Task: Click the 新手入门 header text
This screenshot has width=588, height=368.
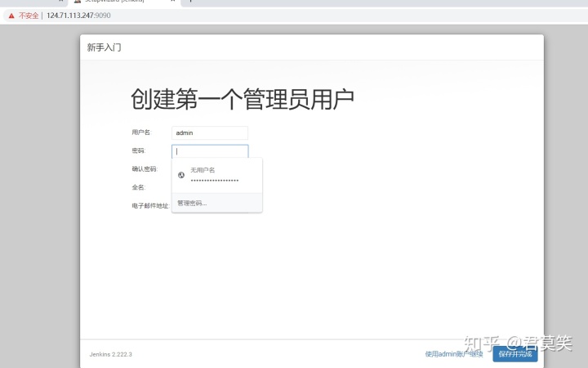Action: (x=104, y=47)
